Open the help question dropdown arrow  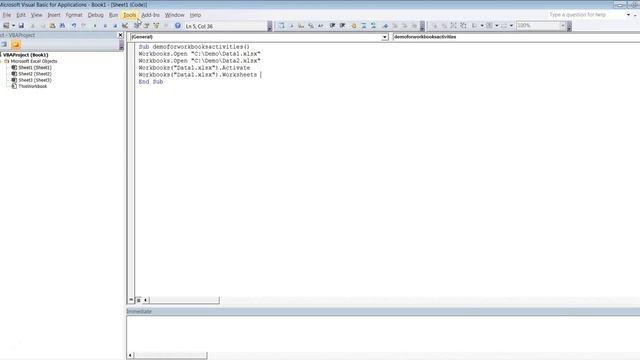[x=628, y=15]
